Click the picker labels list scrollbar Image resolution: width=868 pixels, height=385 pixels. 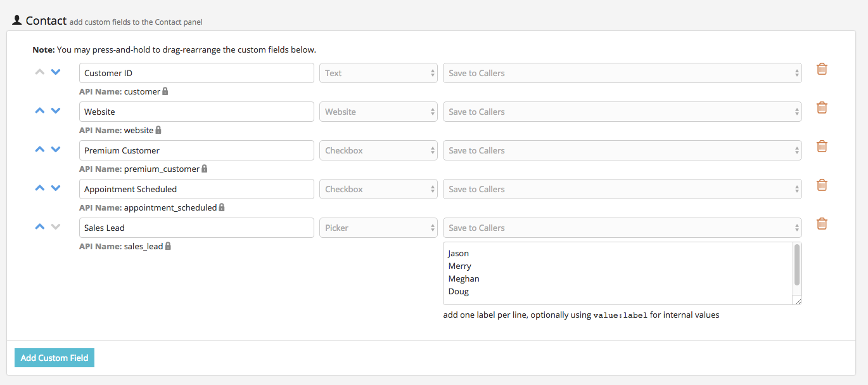[797, 265]
